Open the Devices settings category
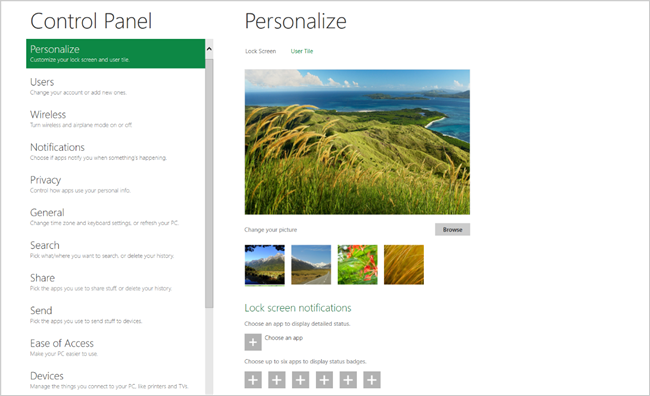Image resolution: width=650 pixels, height=396 pixels. coord(115,381)
